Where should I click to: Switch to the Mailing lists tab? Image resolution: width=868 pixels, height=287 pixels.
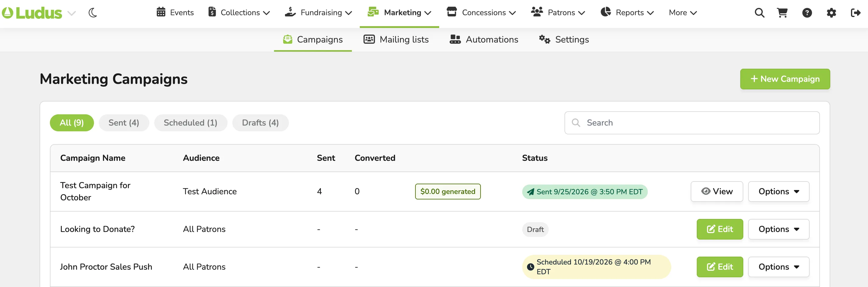click(x=396, y=40)
